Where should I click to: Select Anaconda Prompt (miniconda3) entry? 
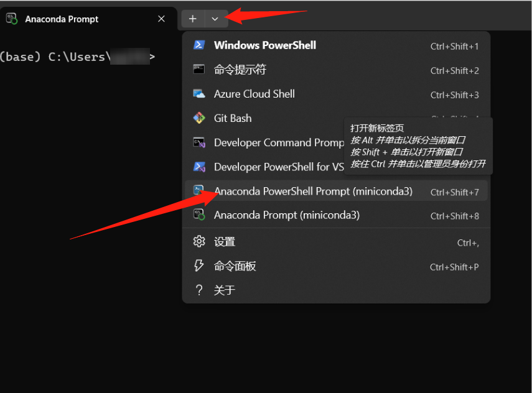pos(336,215)
